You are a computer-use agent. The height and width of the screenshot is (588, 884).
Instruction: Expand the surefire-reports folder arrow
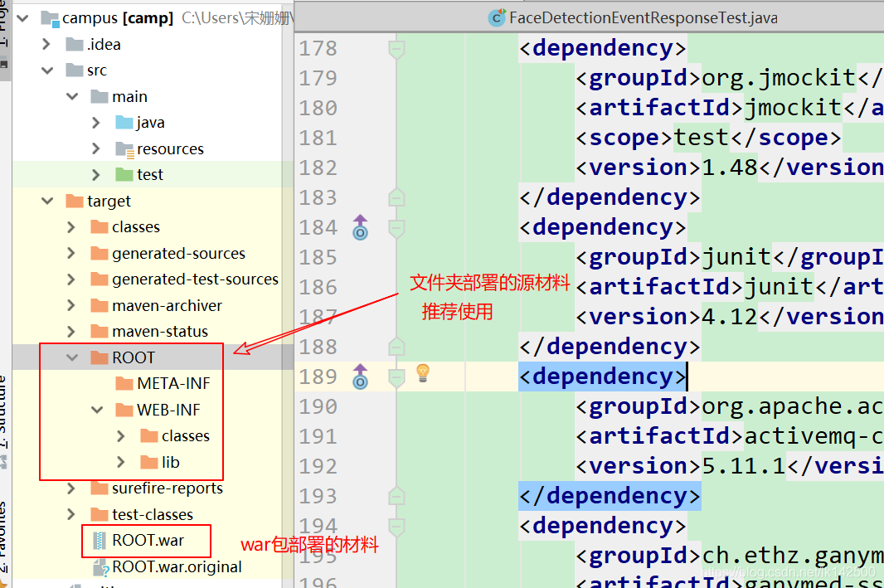tap(71, 488)
